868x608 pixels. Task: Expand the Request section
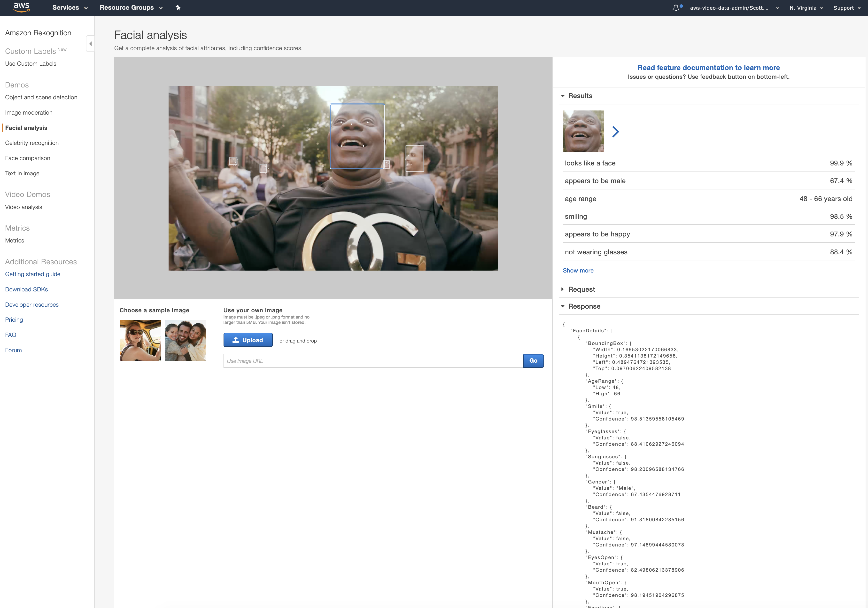click(578, 289)
